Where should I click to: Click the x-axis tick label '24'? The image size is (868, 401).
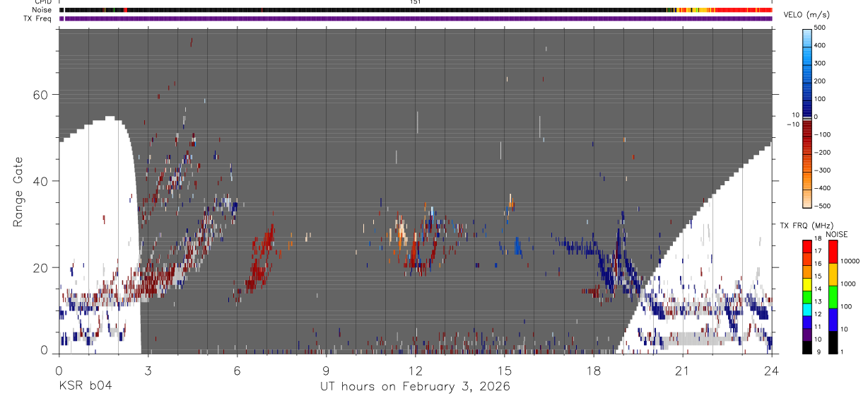[x=772, y=371]
